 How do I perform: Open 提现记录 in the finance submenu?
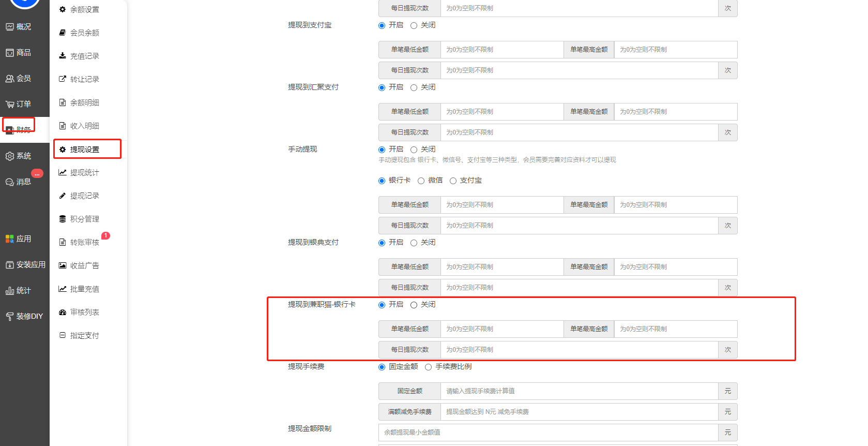click(x=84, y=196)
